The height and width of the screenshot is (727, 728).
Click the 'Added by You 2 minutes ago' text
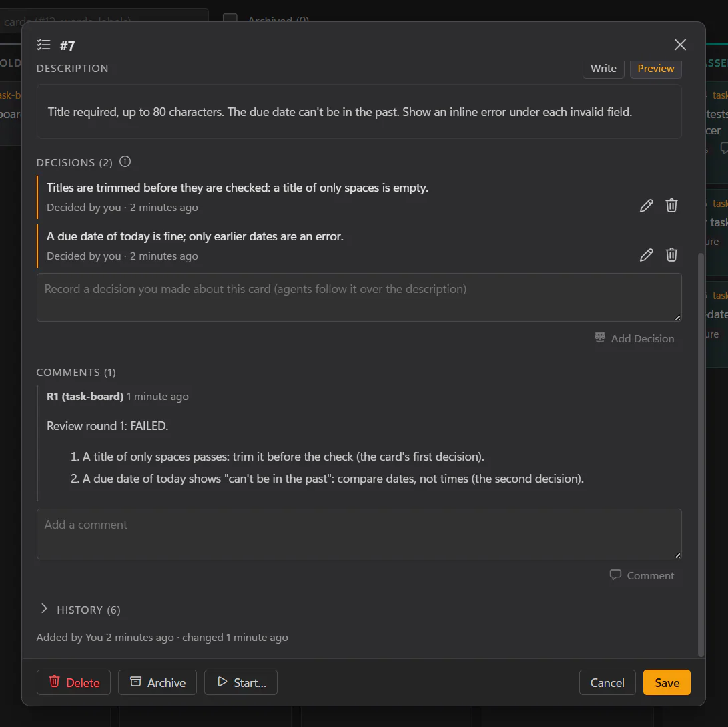pos(105,638)
